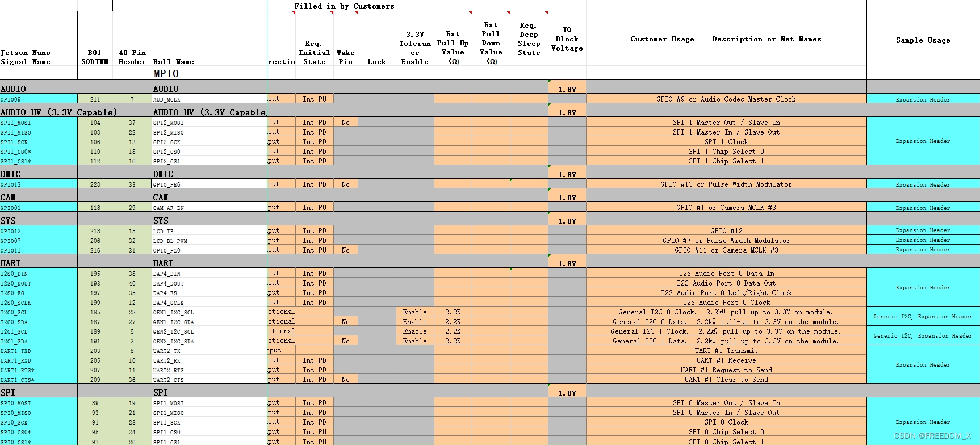Click SODIMM pin '211' cell
980x445 pixels.
[95, 99]
